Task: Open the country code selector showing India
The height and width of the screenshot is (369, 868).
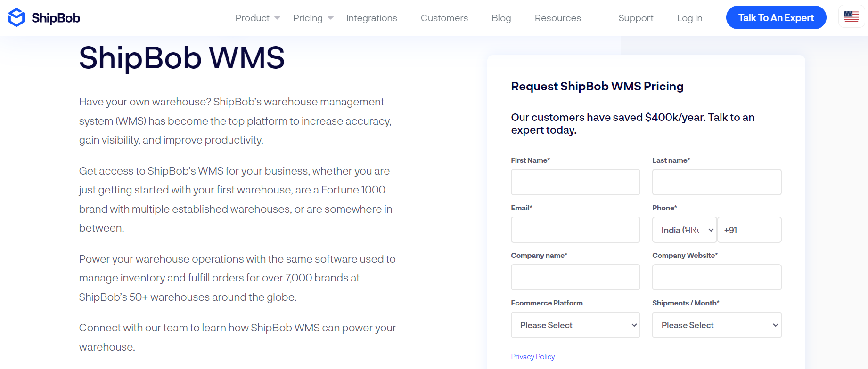Action: (684, 230)
